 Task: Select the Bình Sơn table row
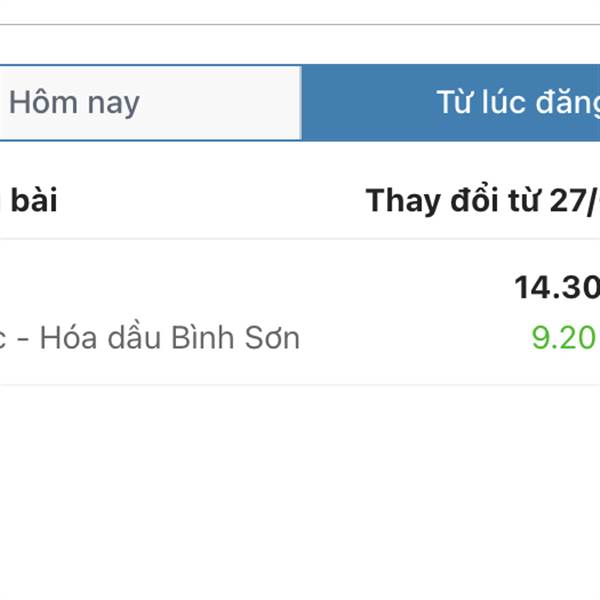300,312
